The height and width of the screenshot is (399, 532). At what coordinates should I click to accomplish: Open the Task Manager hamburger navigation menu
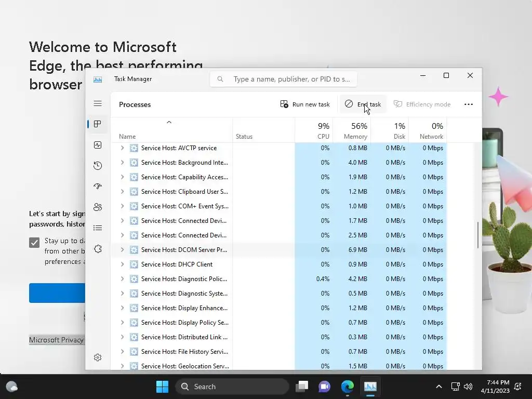[x=98, y=103]
